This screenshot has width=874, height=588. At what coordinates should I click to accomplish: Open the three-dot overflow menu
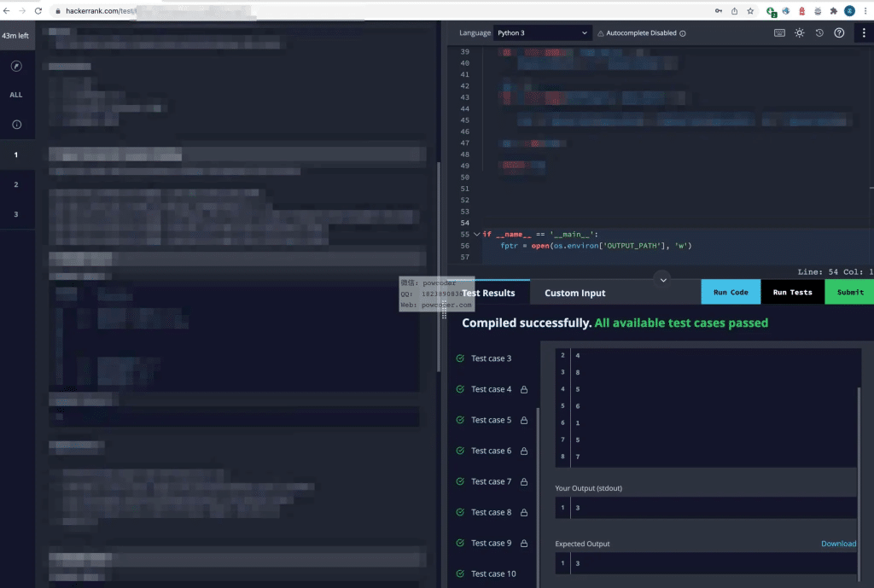pyautogui.click(x=864, y=33)
